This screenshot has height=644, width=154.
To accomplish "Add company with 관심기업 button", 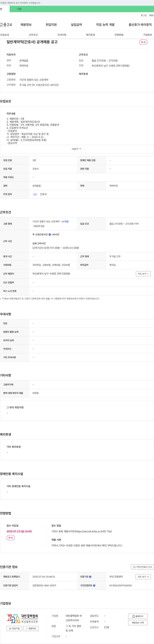I will coord(14,628).
